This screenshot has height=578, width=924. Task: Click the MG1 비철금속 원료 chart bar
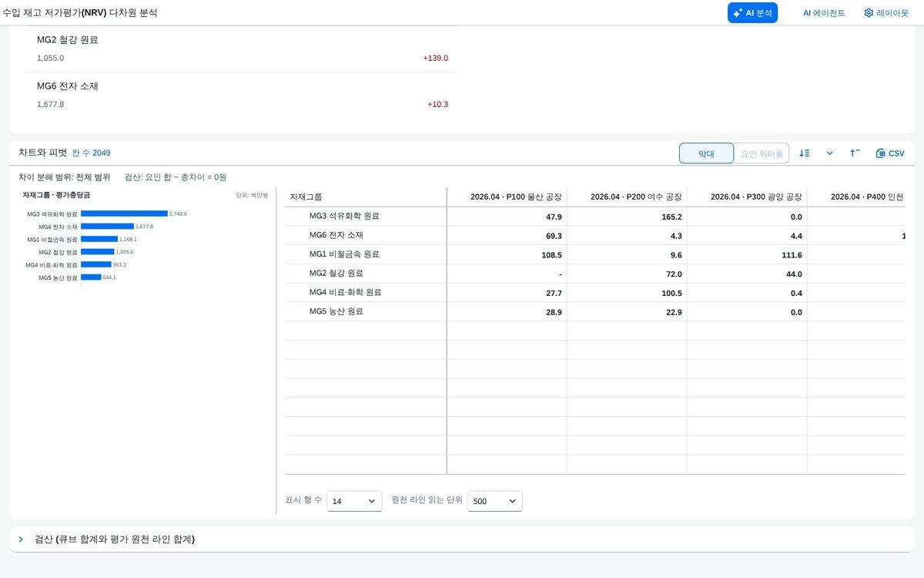(x=99, y=239)
